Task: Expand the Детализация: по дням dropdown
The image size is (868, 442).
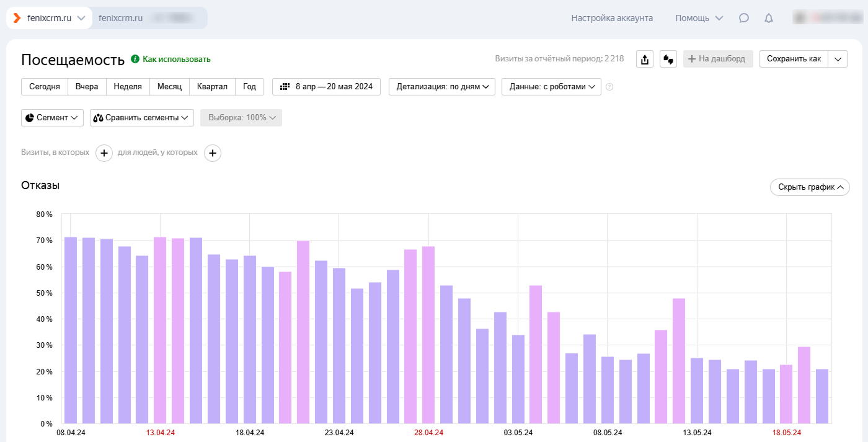Action: 442,87
